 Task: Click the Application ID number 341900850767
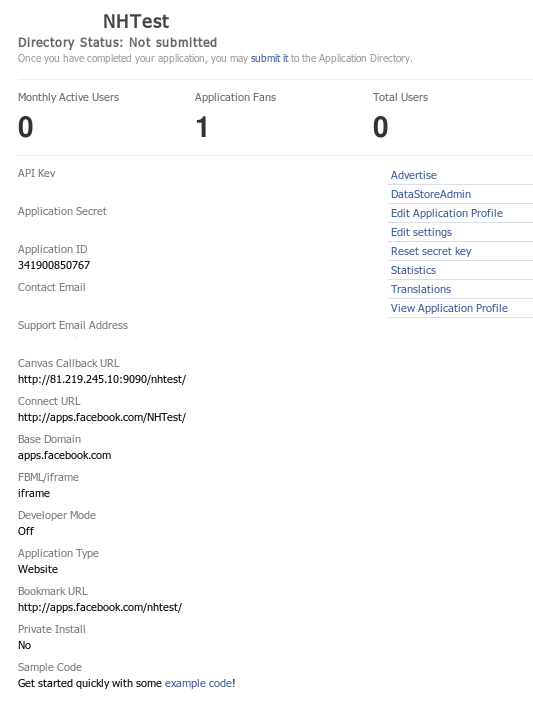click(54, 265)
